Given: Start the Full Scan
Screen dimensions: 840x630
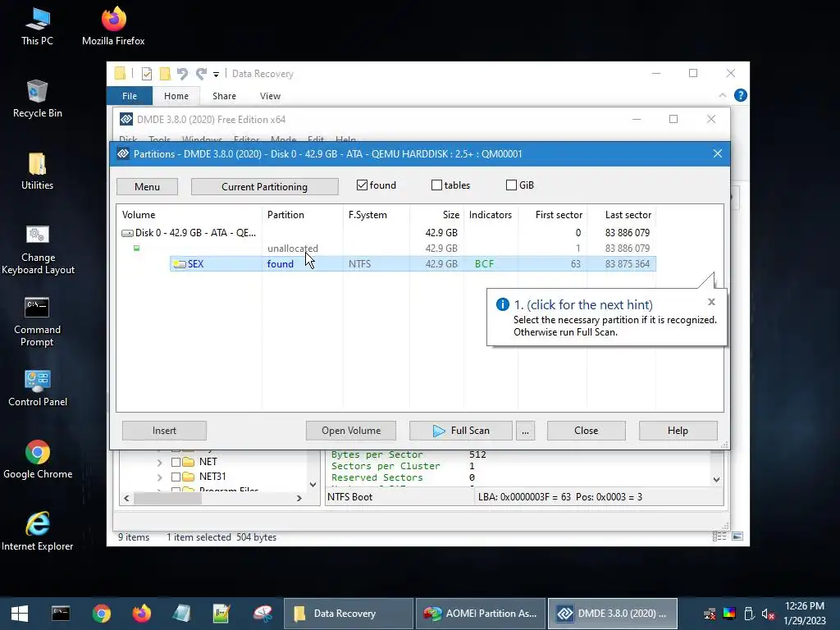Looking at the screenshot, I should click(461, 431).
